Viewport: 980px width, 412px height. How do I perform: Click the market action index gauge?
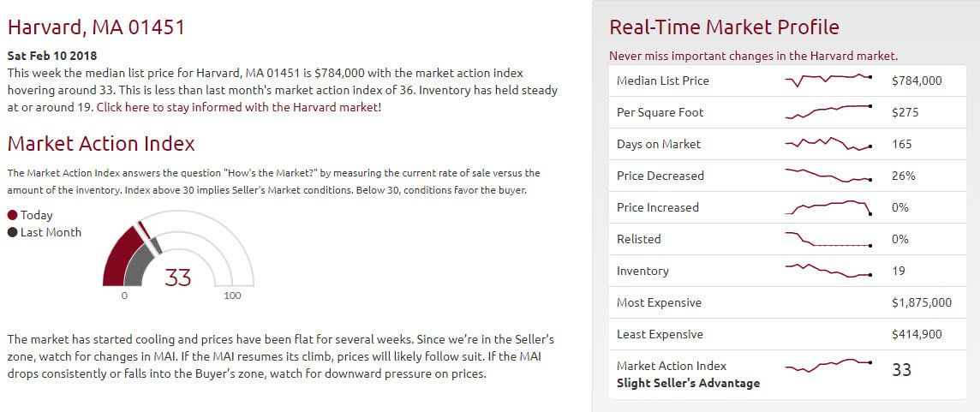(178, 249)
